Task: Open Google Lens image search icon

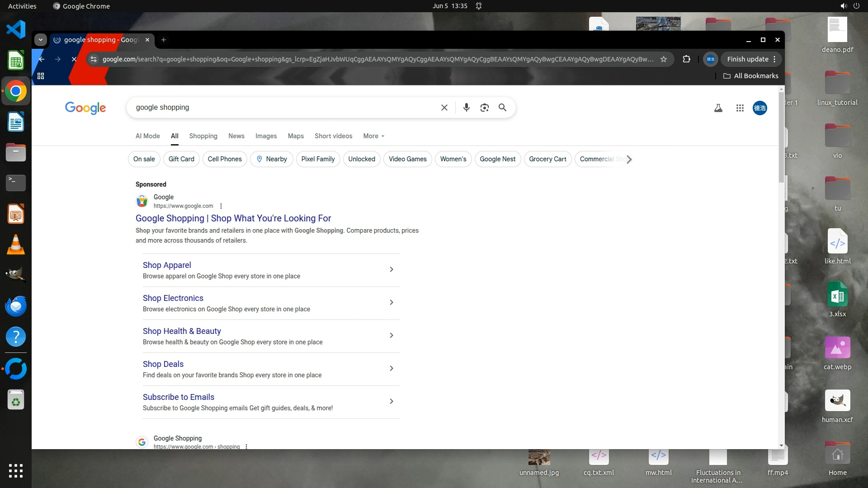Action: point(484,108)
